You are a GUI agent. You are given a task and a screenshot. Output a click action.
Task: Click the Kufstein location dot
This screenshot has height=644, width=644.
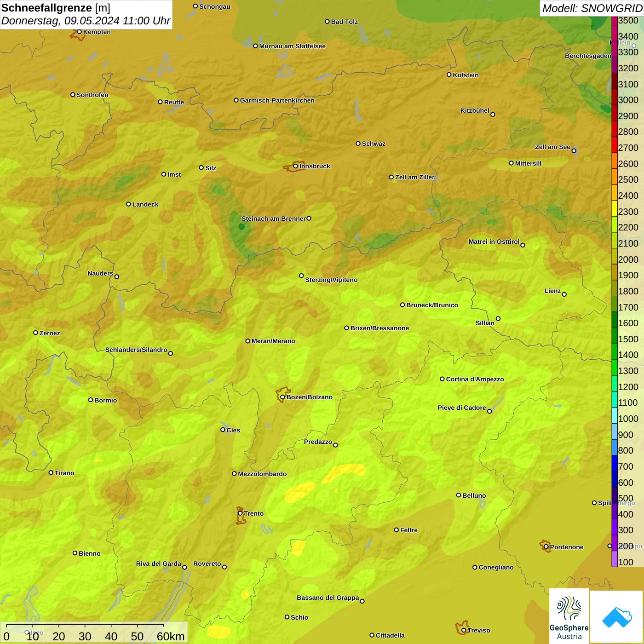(449, 75)
